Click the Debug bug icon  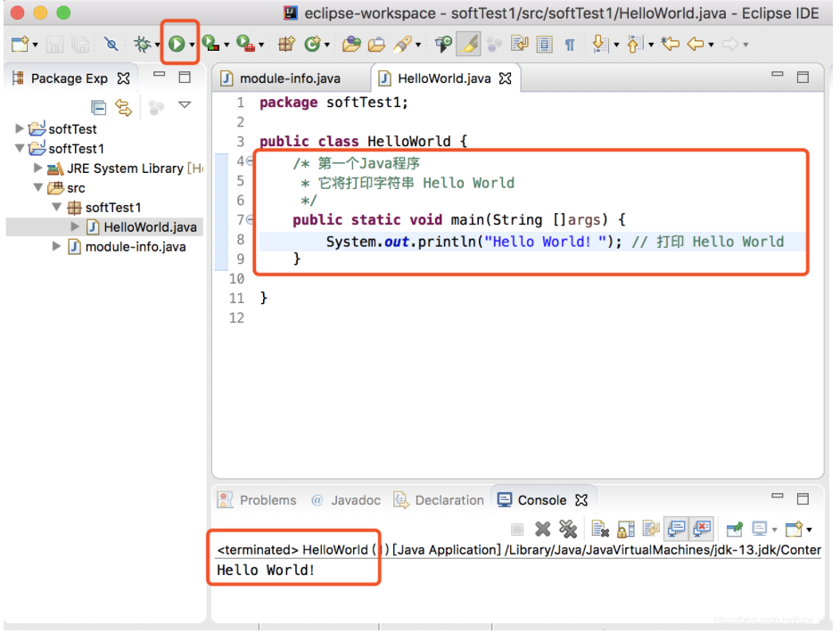[x=142, y=44]
